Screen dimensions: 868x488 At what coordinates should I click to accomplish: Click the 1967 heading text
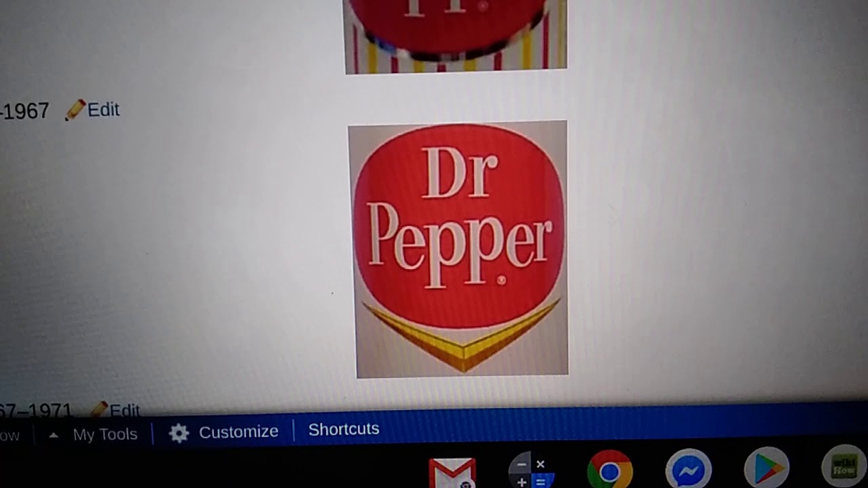point(24,111)
